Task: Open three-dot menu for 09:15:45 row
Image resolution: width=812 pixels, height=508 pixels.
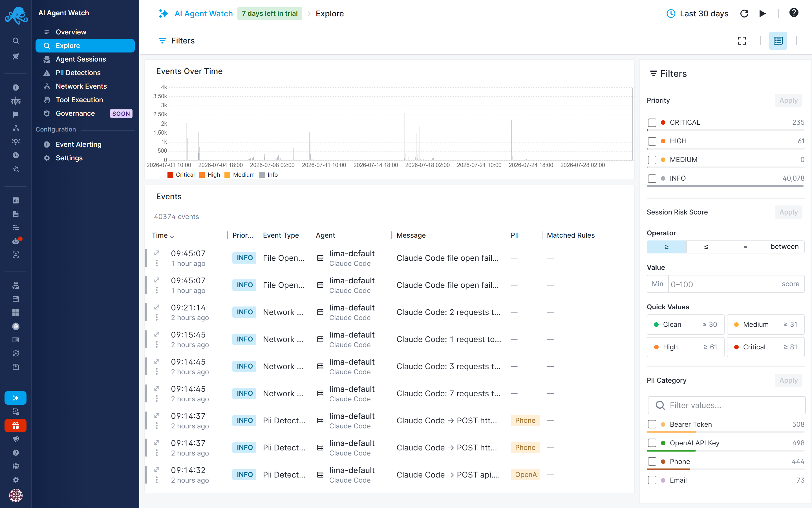Action: point(157,345)
